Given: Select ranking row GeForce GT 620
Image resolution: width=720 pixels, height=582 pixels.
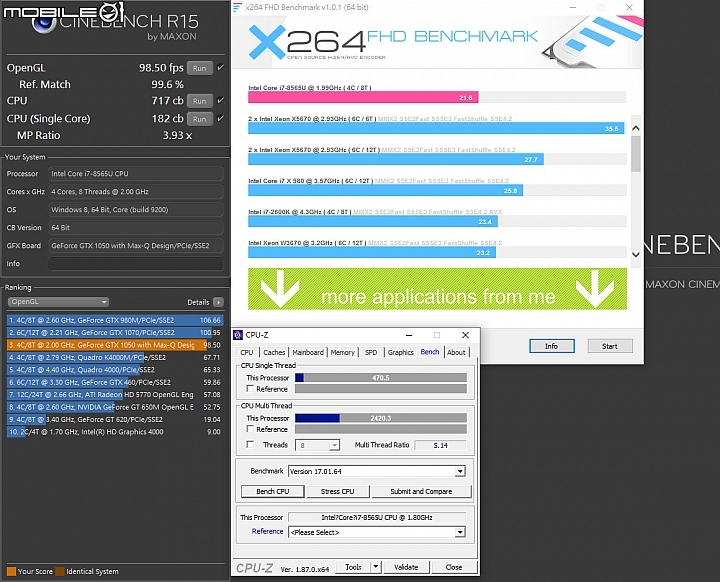Looking at the screenshot, I should pos(114,419).
